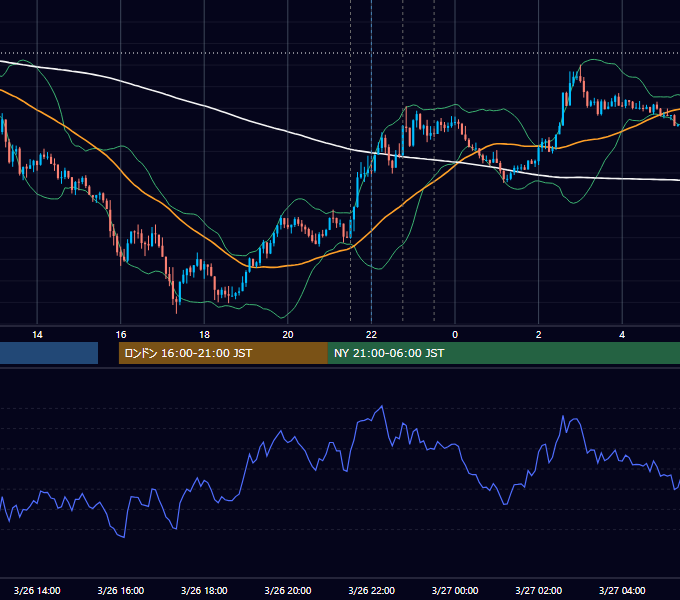Click hour label 18 on price chart axis
Screen dimensions: 680x600
pos(204,335)
